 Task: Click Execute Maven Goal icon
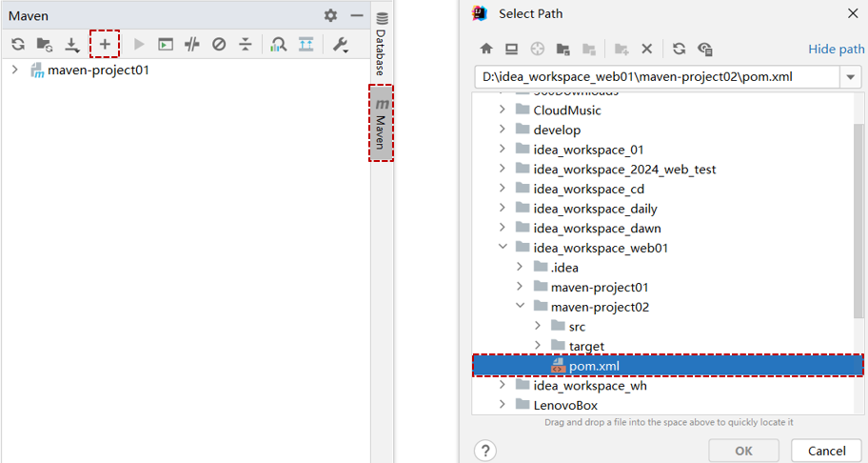pos(166,44)
